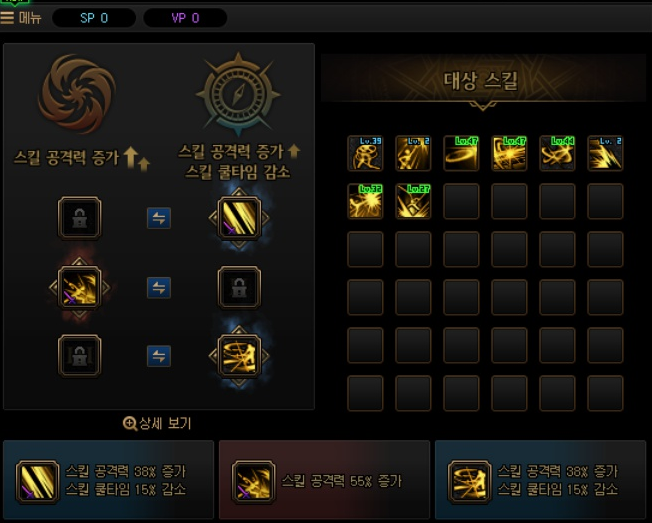Open the 메뉴 hamburger menu
This screenshot has height=523, width=652.
pos(21,18)
